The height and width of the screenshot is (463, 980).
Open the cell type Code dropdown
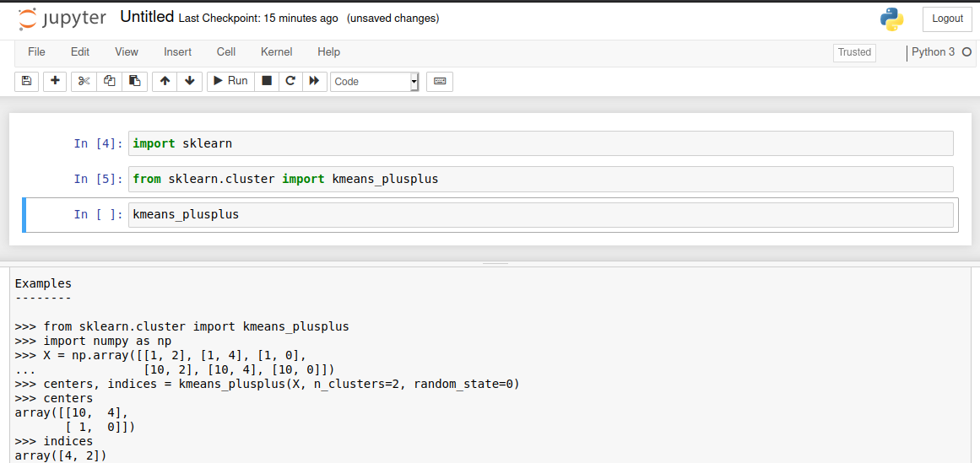point(374,82)
